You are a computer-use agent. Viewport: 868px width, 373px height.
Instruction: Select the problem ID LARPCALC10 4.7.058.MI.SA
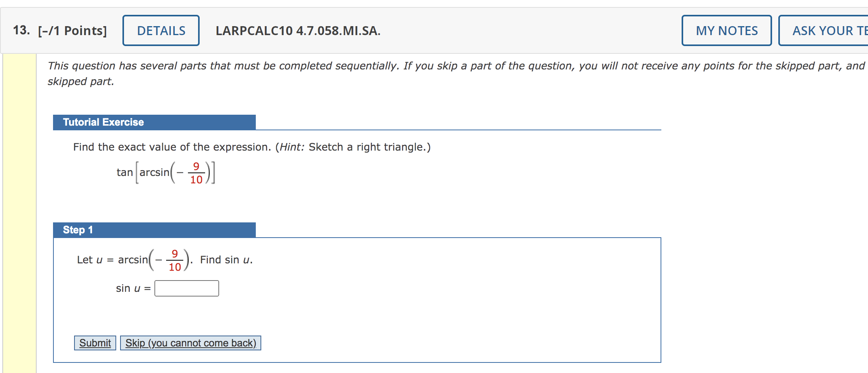coord(298,31)
